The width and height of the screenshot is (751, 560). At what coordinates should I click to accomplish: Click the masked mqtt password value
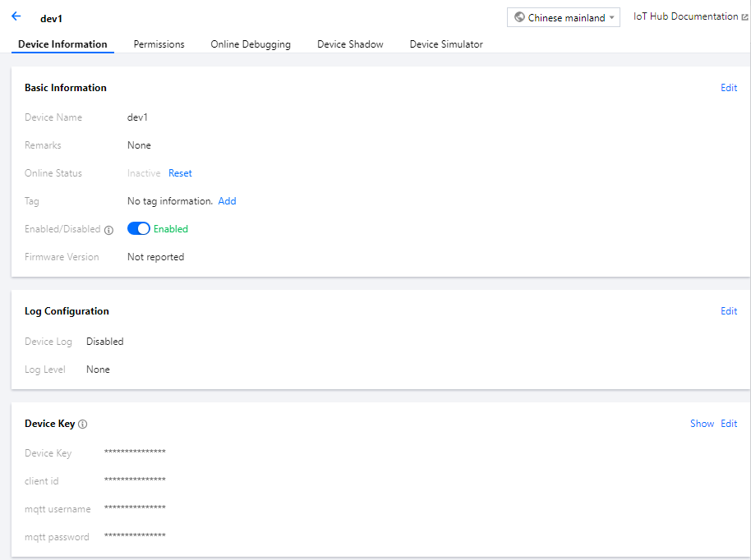pos(135,537)
